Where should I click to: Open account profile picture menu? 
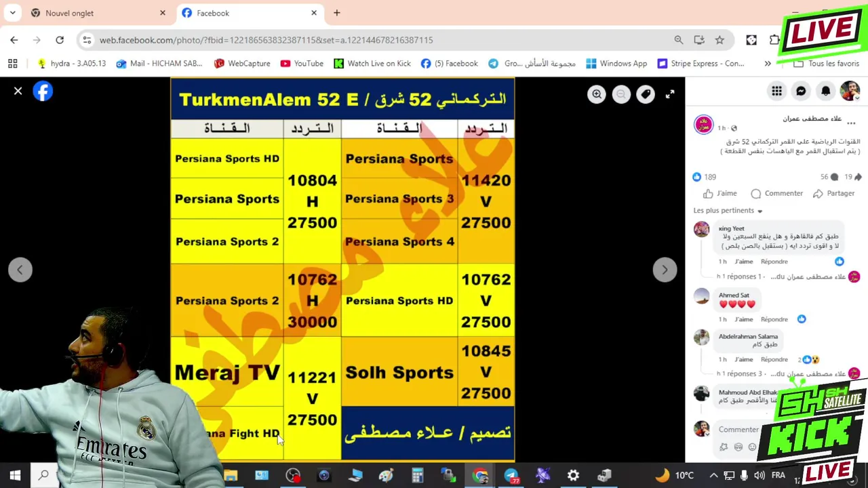[850, 91]
